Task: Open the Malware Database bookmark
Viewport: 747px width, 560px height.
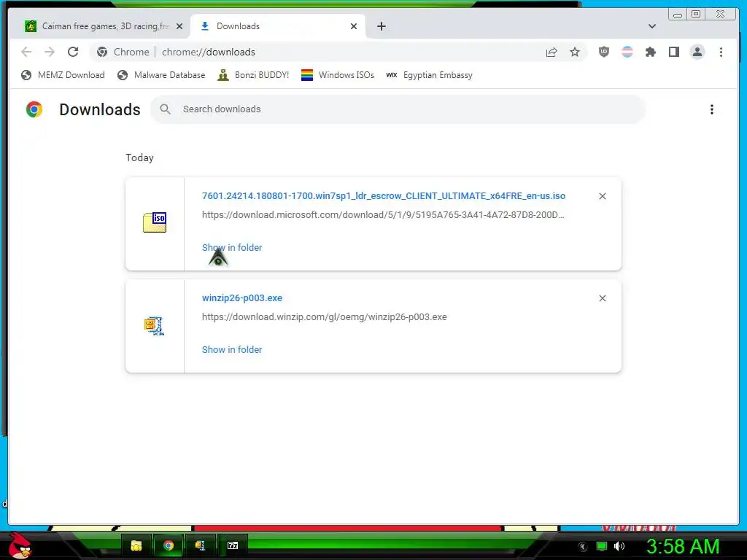Action: coord(161,75)
